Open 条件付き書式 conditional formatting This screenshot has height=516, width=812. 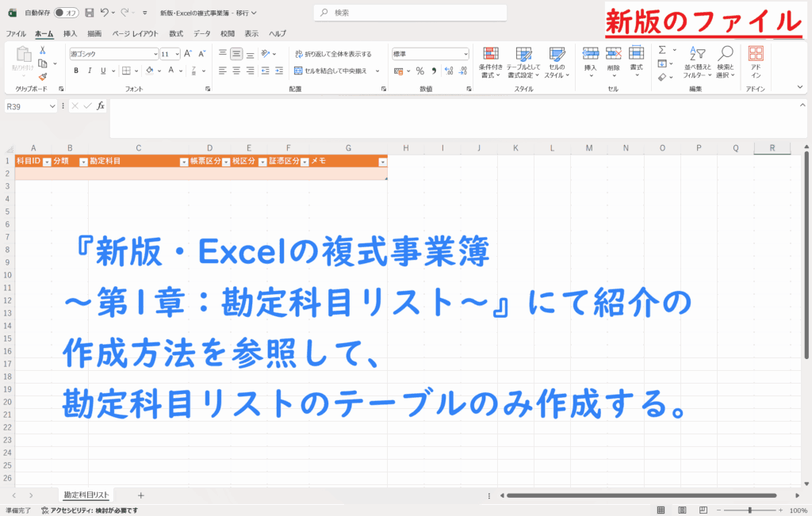pos(491,61)
